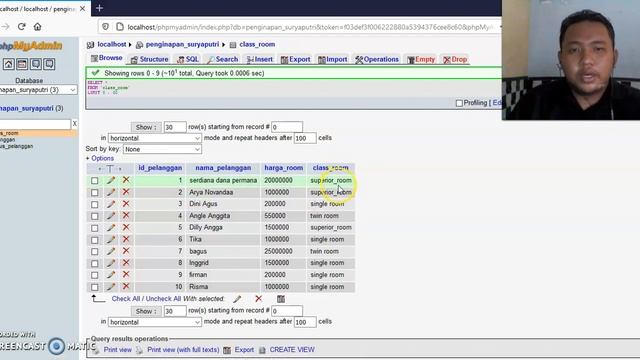Delete row for serdiana dana permana
640x360 pixels.
pyautogui.click(x=126, y=180)
